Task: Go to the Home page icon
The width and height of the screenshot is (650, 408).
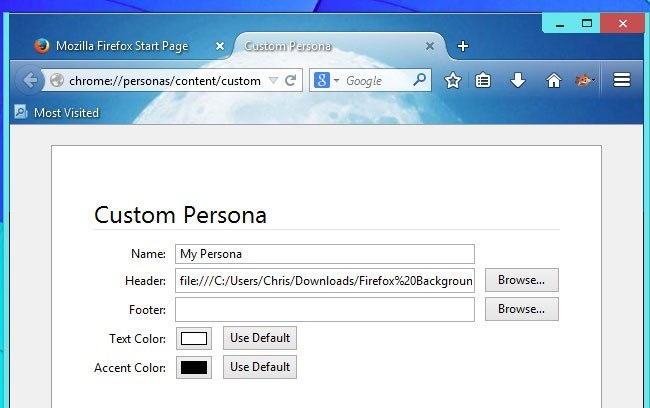Action: (x=553, y=80)
